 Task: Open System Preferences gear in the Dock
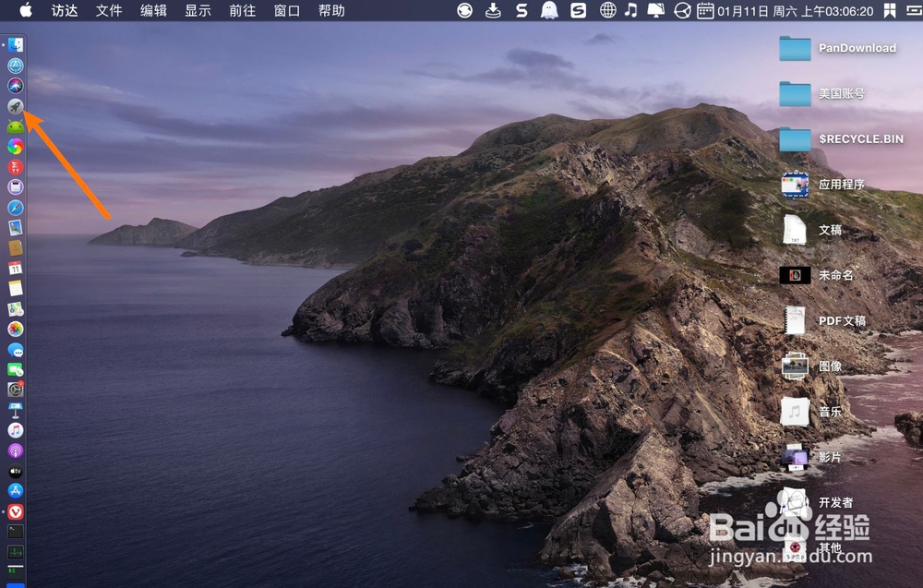[16, 389]
